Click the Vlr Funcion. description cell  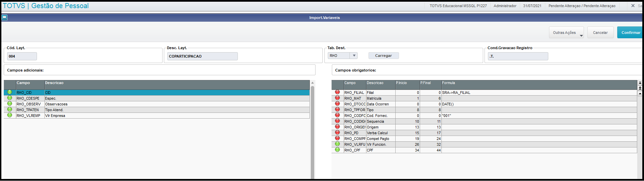click(x=381, y=144)
